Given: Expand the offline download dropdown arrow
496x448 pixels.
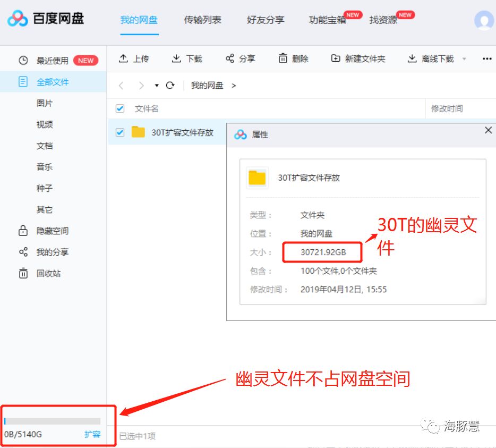Looking at the screenshot, I should [x=464, y=58].
